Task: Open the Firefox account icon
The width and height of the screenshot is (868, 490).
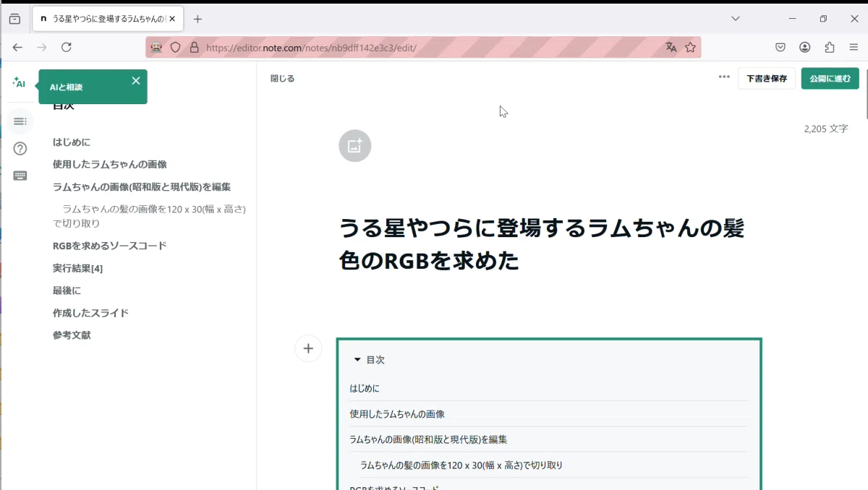Action: (x=805, y=47)
